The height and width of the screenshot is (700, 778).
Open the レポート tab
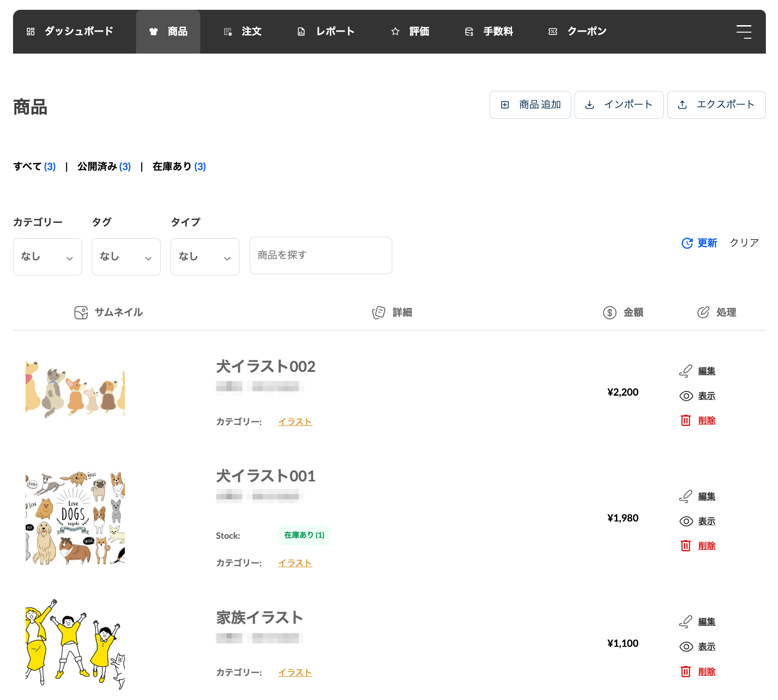click(326, 32)
